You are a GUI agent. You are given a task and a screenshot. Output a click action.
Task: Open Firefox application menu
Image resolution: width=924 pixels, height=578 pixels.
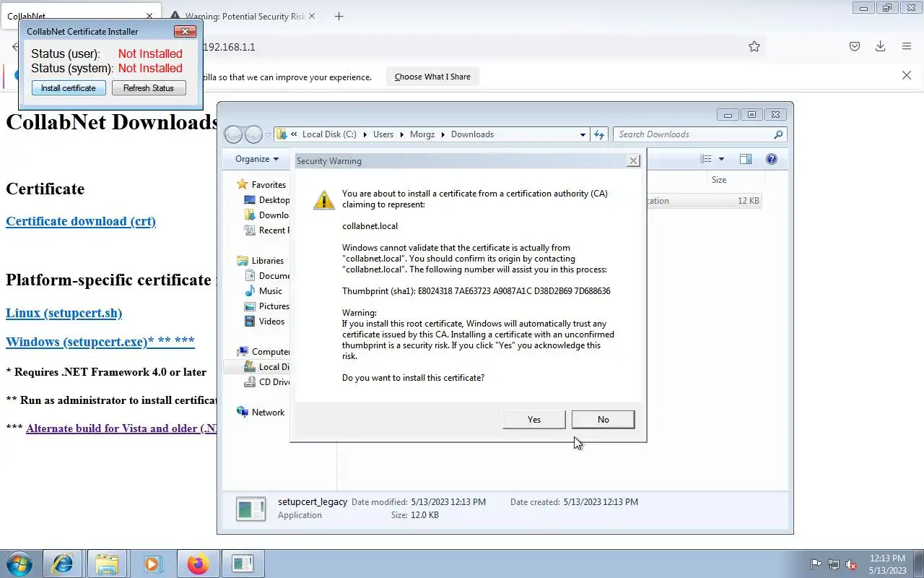pyautogui.click(x=907, y=47)
